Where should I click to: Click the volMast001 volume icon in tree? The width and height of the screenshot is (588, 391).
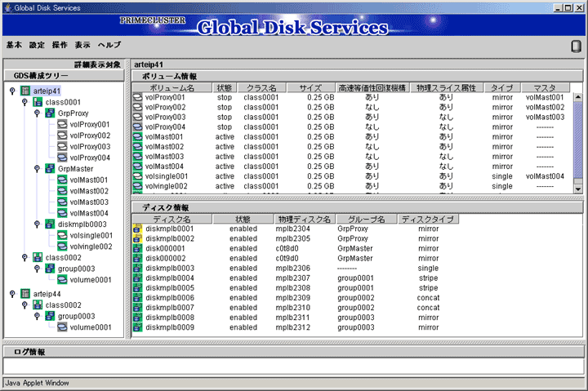pyautogui.click(x=62, y=180)
